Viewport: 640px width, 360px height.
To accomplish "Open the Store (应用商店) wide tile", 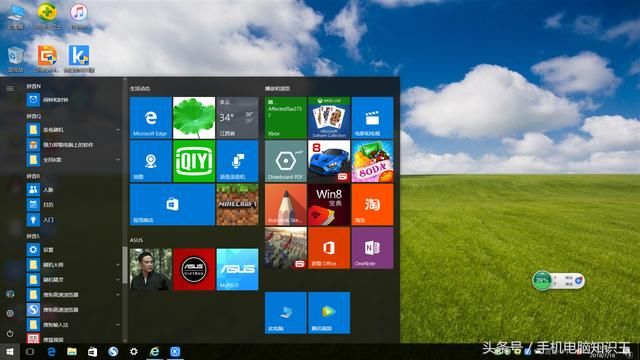I will [x=172, y=204].
